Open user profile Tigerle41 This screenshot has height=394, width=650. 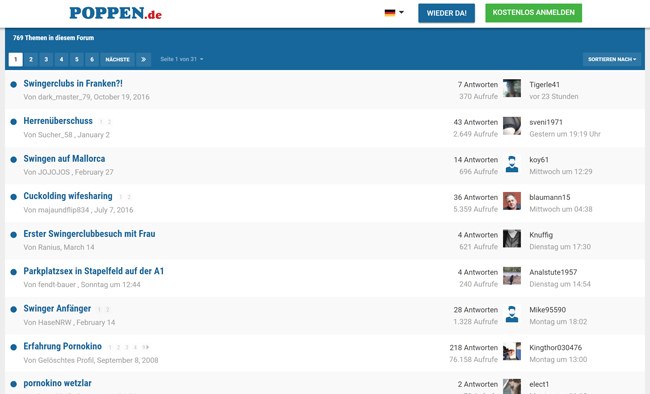click(544, 85)
